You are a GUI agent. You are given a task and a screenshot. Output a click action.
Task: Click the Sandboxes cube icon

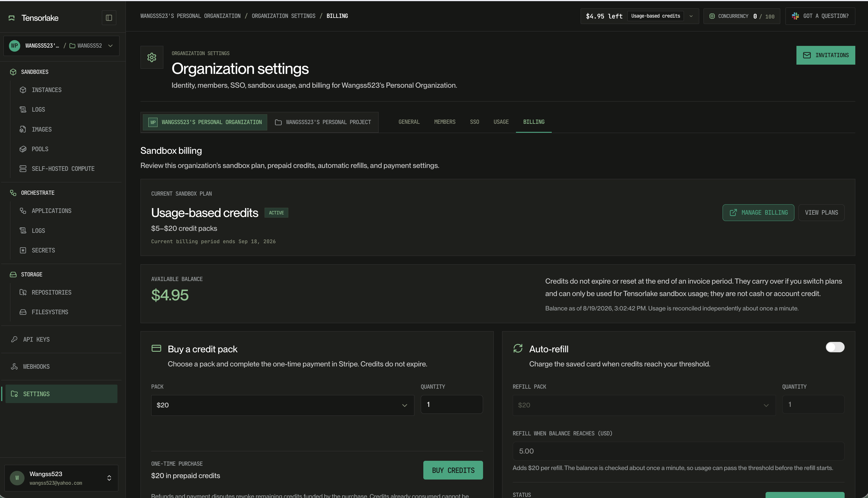pos(13,72)
